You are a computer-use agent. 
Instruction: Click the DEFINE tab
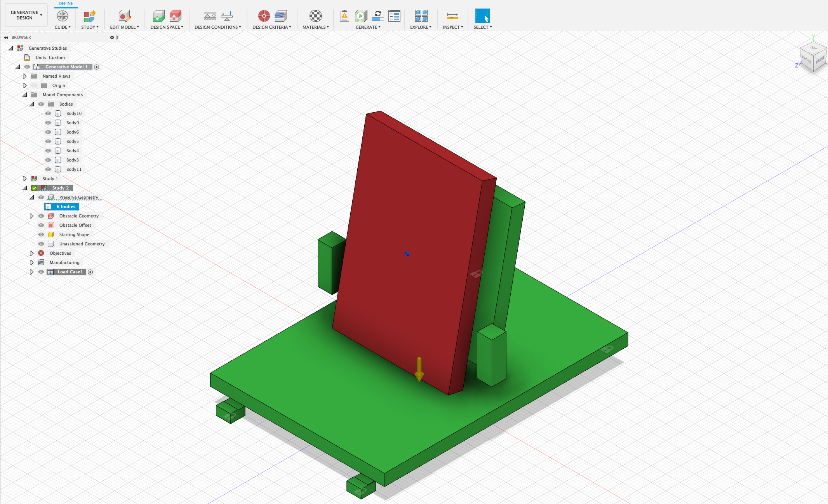pos(65,3)
